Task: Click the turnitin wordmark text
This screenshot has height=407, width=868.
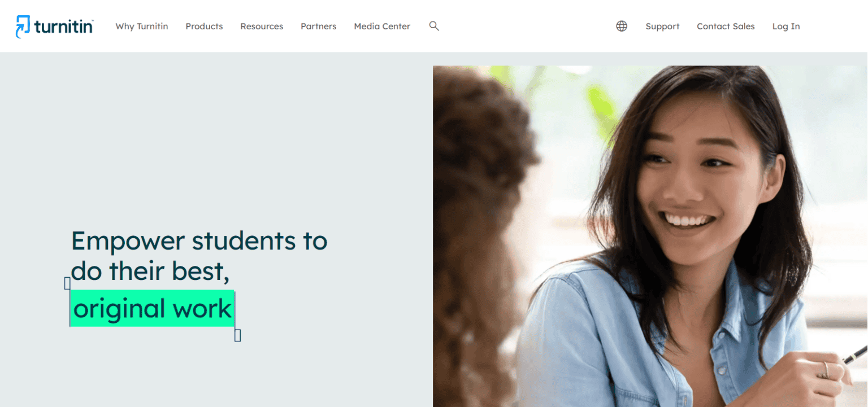Action: pyautogui.click(x=63, y=27)
